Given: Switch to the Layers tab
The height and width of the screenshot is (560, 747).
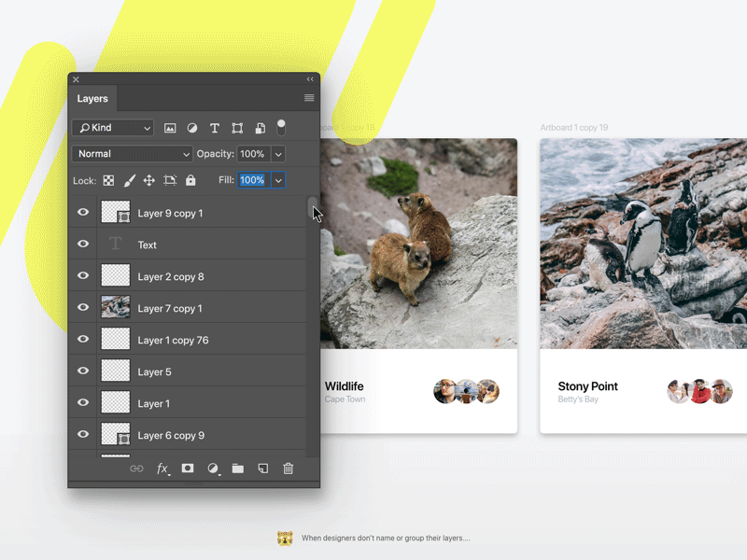Looking at the screenshot, I should coord(93,98).
